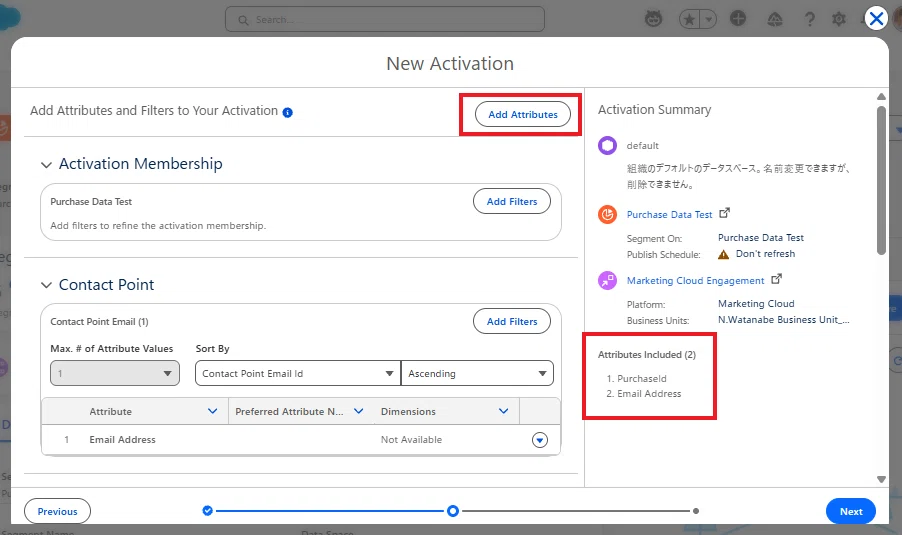Click the summary scrollbar up arrow
This screenshot has height=535, width=902.
pyautogui.click(x=881, y=97)
